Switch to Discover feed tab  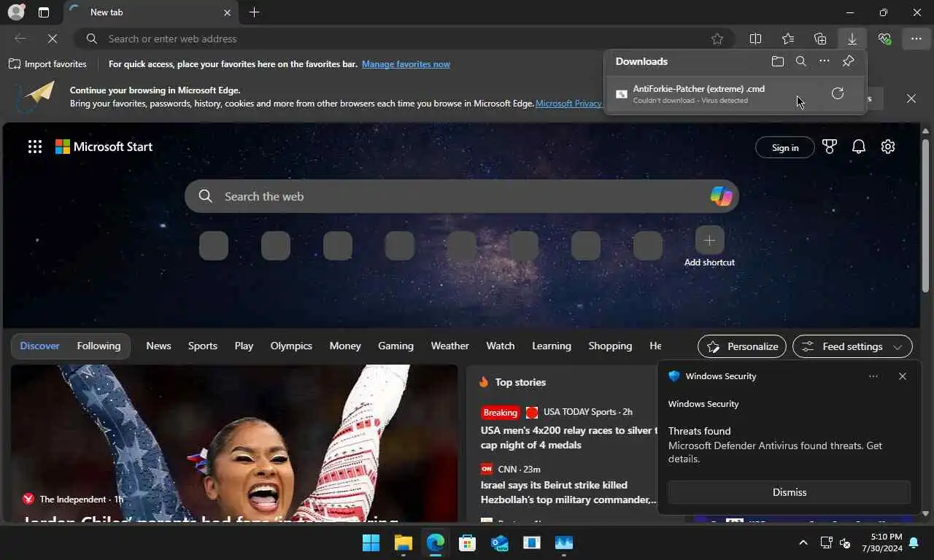pos(40,346)
